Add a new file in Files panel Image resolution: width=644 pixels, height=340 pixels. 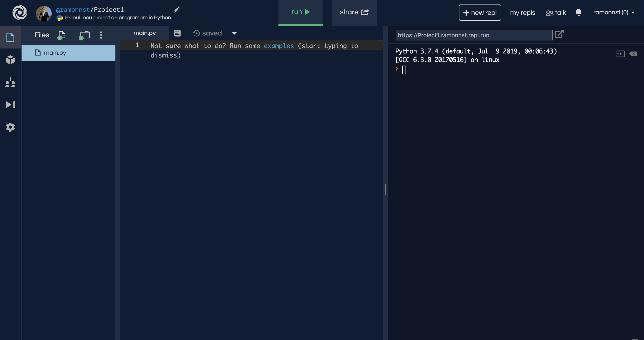(x=61, y=35)
